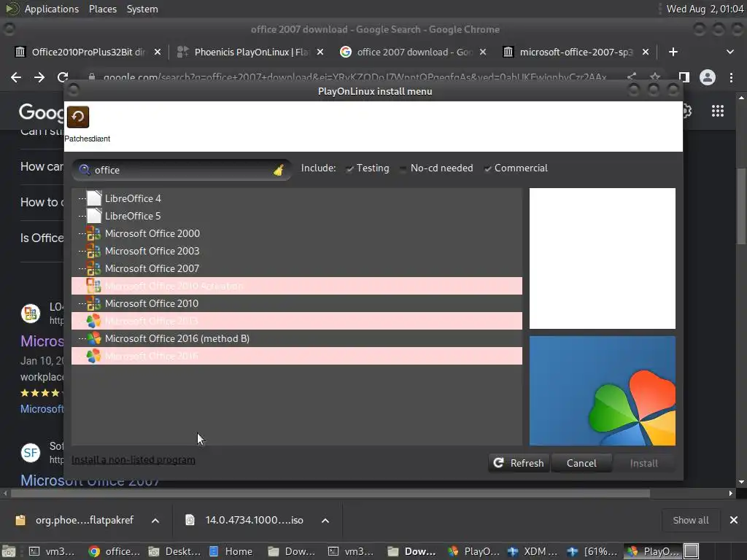Click the Microsoft Office 2007 icon
Image resolution: width=747 pixels, height=560 pixels.
point(93,268)
